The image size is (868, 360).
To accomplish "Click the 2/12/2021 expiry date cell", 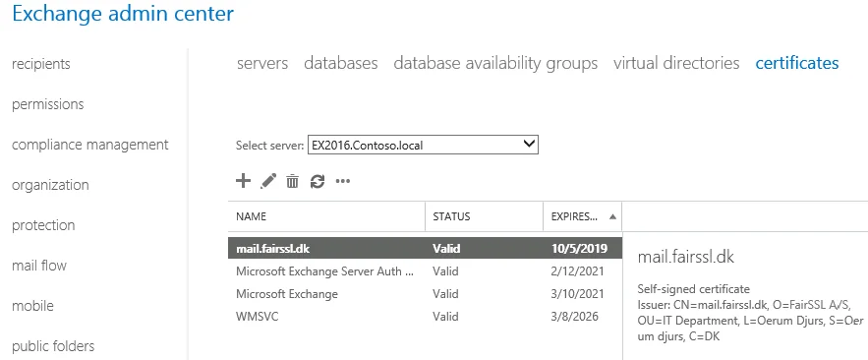I will click(577, 271).
